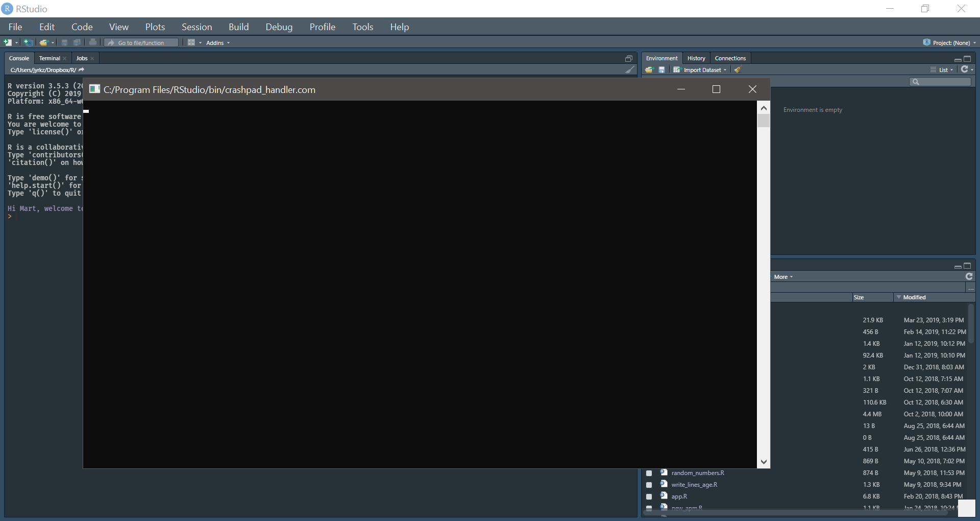Save workspace using the Environment pane disk icon
The height and width of the screenshot is (521, 980).
[x=661, y=69]
